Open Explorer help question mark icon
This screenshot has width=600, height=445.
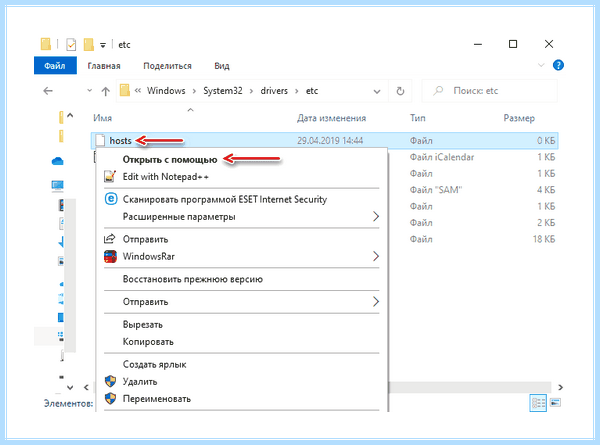tap(558, 65)
